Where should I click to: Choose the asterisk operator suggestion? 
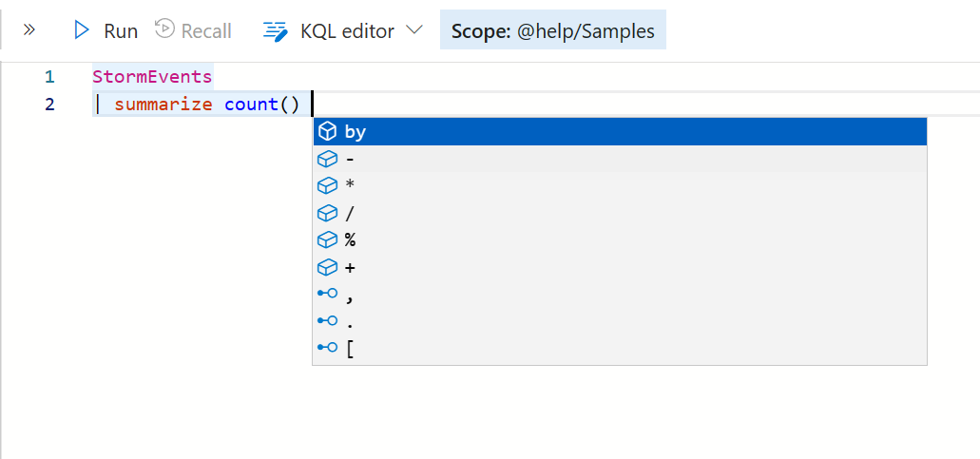point(620,186)
